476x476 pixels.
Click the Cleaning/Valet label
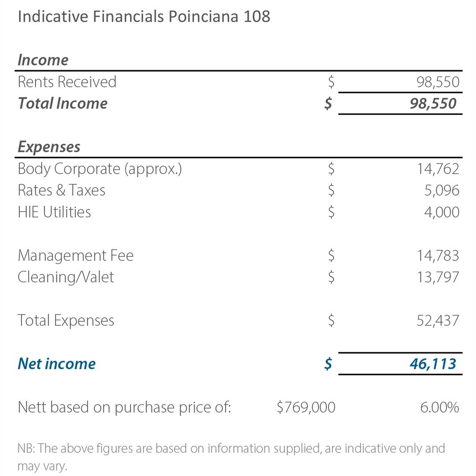pos(66,277)
